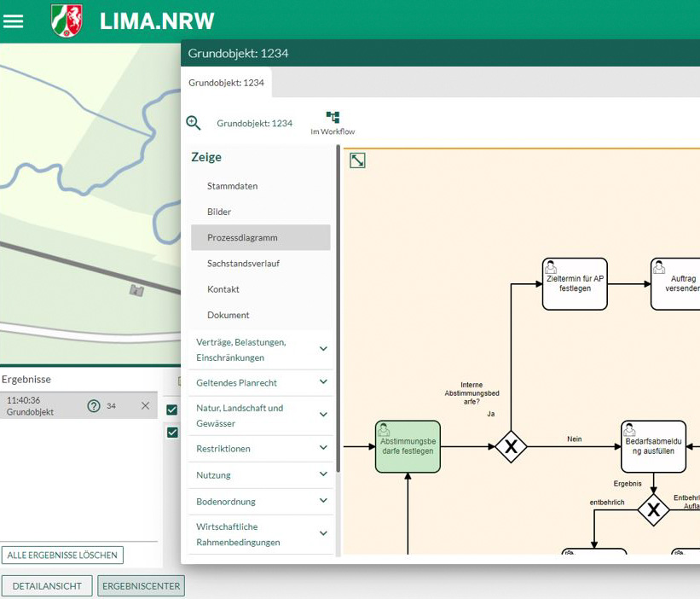Click the expand diagram arrow icon
Viewport: 700px width, 599px height.
pyautogui.click(x=357, y=160)
